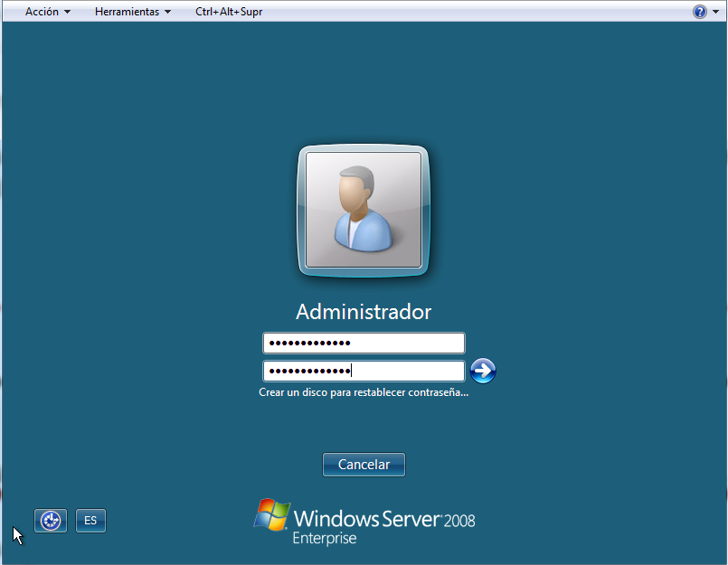Click Crear un disco para restablecer contraseña link
This screenshot has width=728, height=565.
pos(364,393)
